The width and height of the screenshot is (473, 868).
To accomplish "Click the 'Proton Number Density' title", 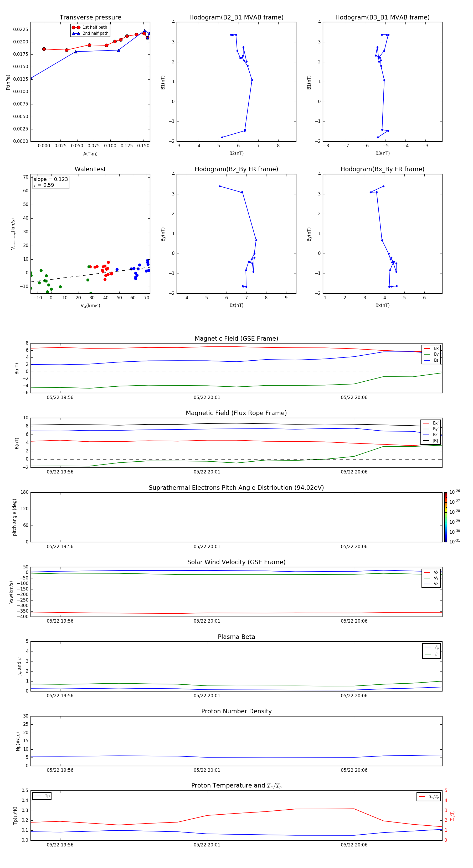I will [236, 711].
